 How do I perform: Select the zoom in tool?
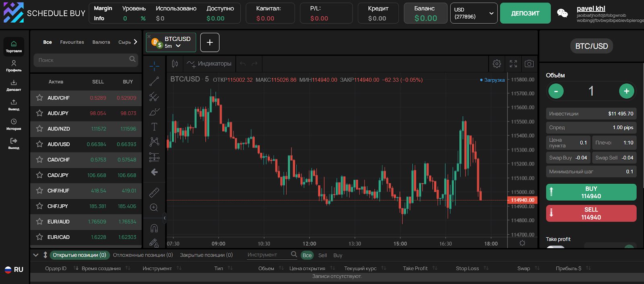click(154, 208)
